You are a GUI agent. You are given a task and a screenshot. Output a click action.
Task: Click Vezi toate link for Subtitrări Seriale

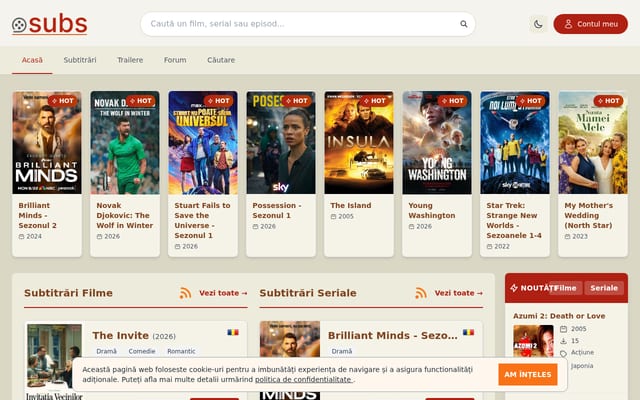tap(459, 293)
